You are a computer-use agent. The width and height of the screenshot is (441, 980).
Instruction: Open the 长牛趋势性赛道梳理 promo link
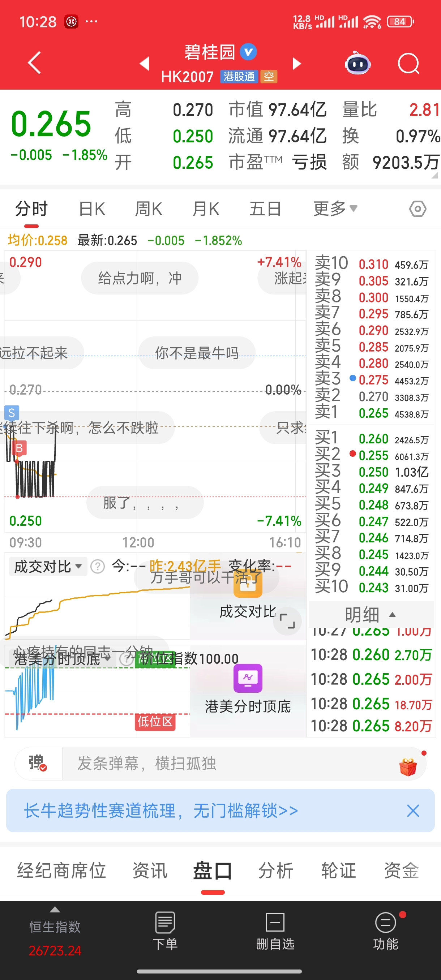click(x=161, y=810)
